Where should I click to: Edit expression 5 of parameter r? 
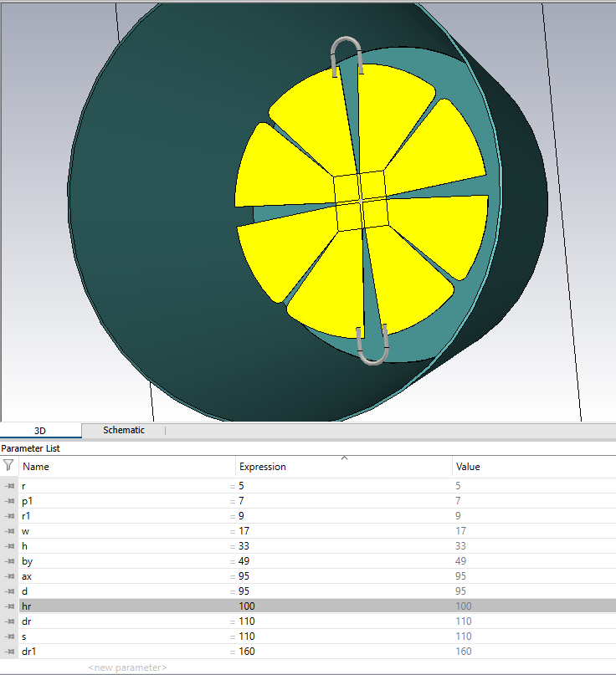click(241, 486)
